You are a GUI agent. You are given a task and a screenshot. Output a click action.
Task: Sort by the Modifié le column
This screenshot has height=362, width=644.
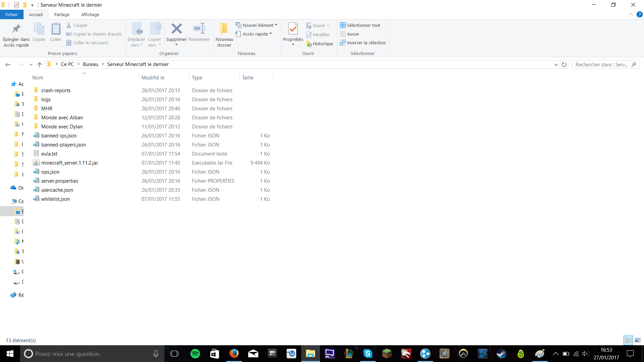coord(153,77)
